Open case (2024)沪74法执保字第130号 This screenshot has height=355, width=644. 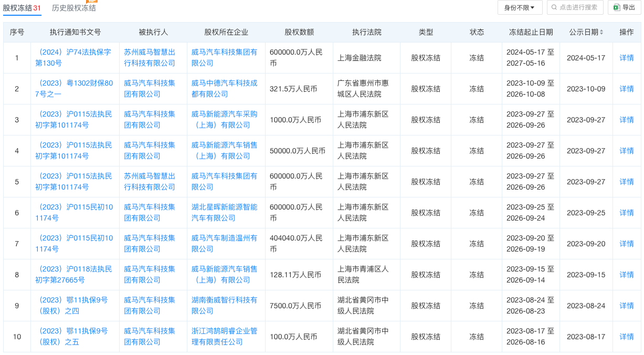pos(74,58)
